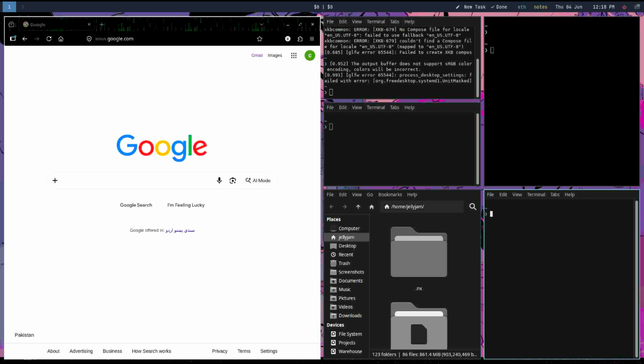Click the browser forward arrow
This screenshot has height=364, width=644.
tap(37, 39)
